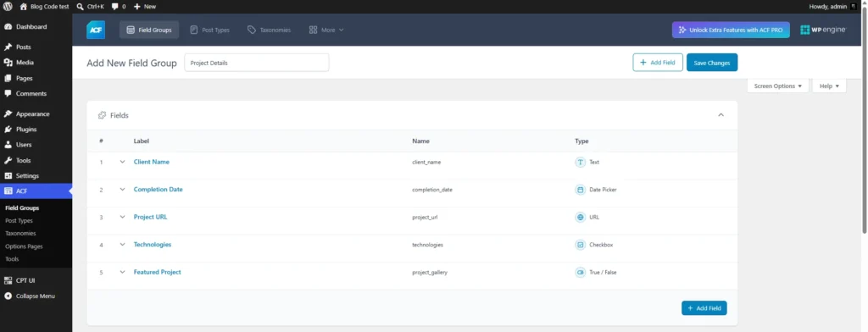The width and height of the screenshot is (868, 332).
Task: Click Collapse Menu in the sidebar
Action: (36, 296)
